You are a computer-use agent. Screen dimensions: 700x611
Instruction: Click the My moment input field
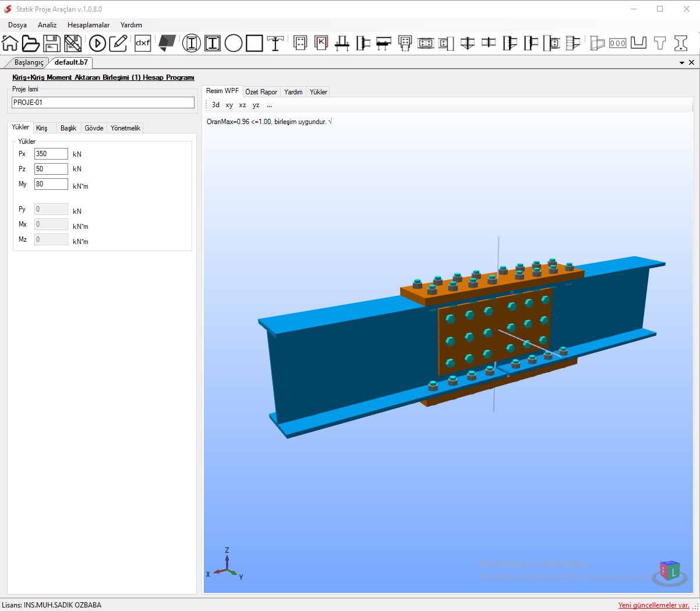[x=51, y=184]
